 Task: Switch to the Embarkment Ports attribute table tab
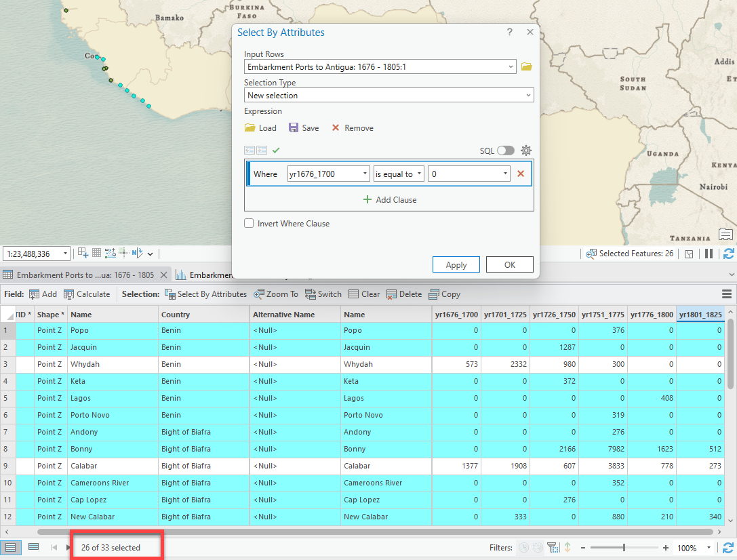coord(84,275)
